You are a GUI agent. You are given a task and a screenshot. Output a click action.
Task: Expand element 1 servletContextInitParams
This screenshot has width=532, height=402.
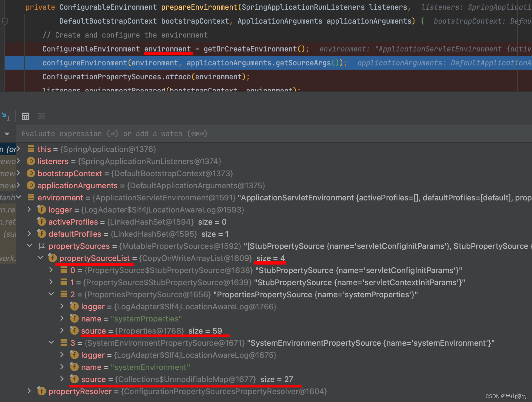pos(51,282)
